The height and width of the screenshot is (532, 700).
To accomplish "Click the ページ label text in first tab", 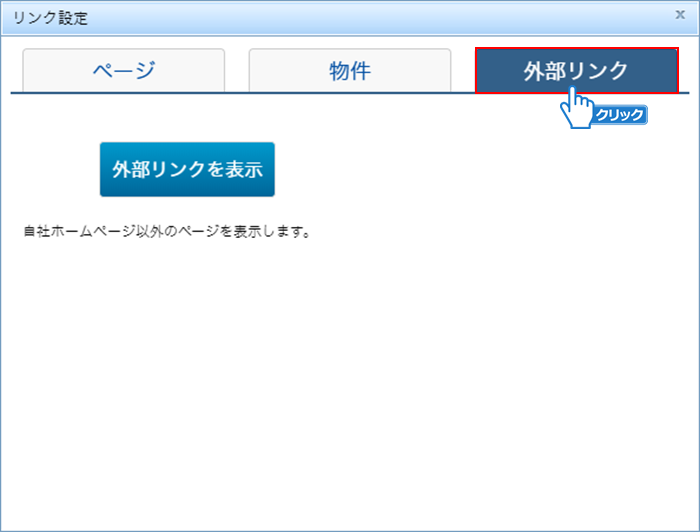I will [x=123, y=70].
